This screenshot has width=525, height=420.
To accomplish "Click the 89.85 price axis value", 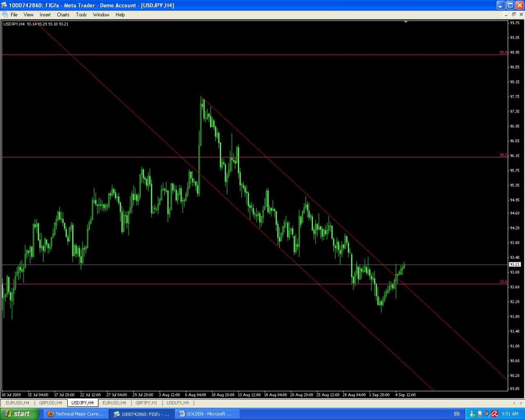I will [514, 389].
